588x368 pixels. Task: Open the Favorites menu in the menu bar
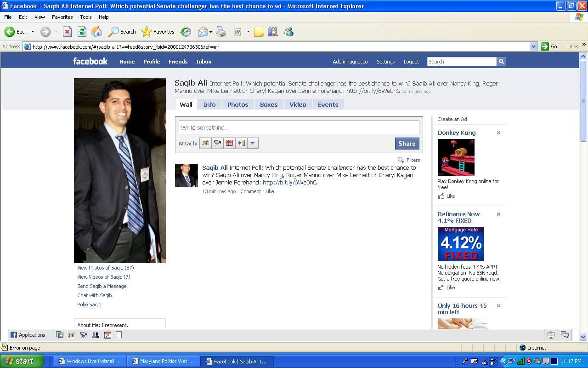[62, 17]
